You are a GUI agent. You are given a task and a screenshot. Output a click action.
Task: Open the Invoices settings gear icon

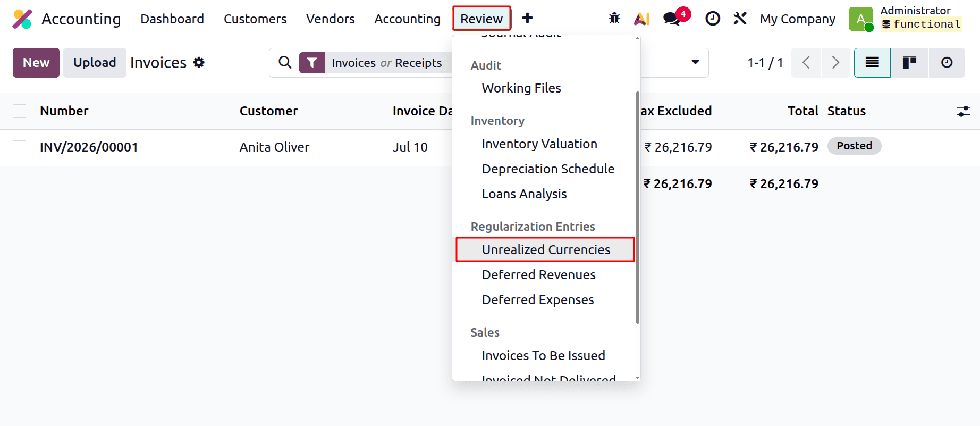coord(199,62)
